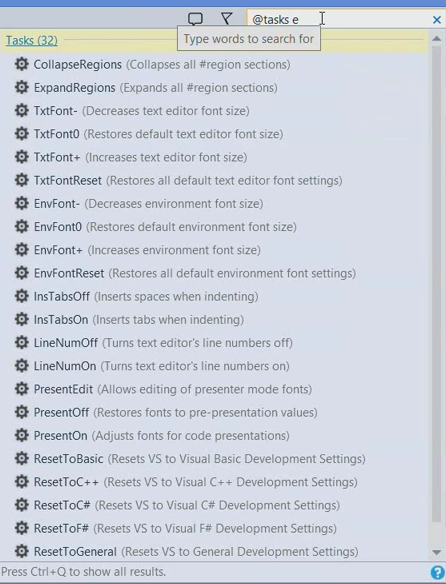Click the gear icon beside PresentOn
Image resolution: width=446 pixels, height=584 pixels.
tap(22, 435)
